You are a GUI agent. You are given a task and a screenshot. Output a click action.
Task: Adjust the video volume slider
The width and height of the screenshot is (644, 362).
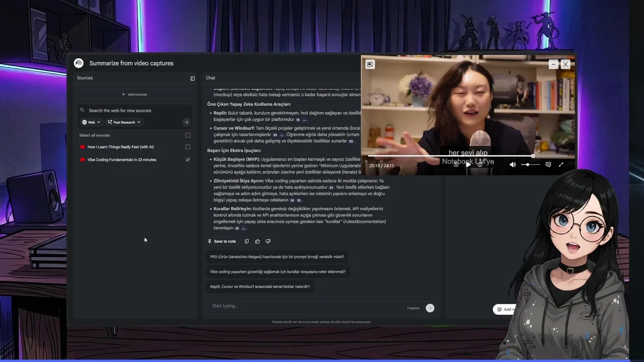(530, 164)
